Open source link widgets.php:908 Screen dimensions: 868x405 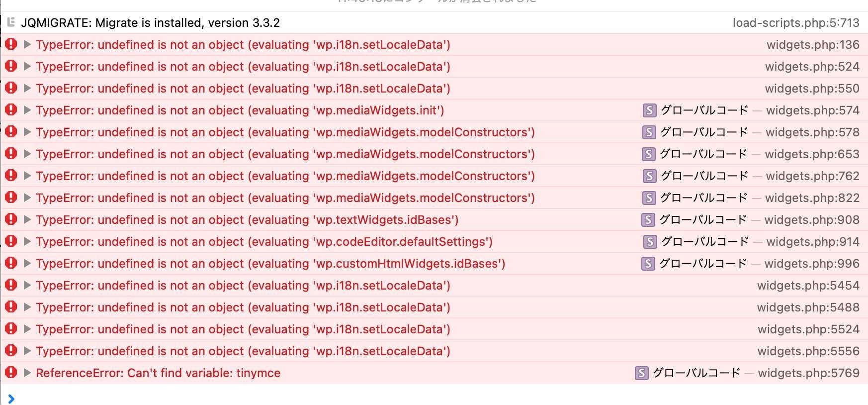click(812, 220)
